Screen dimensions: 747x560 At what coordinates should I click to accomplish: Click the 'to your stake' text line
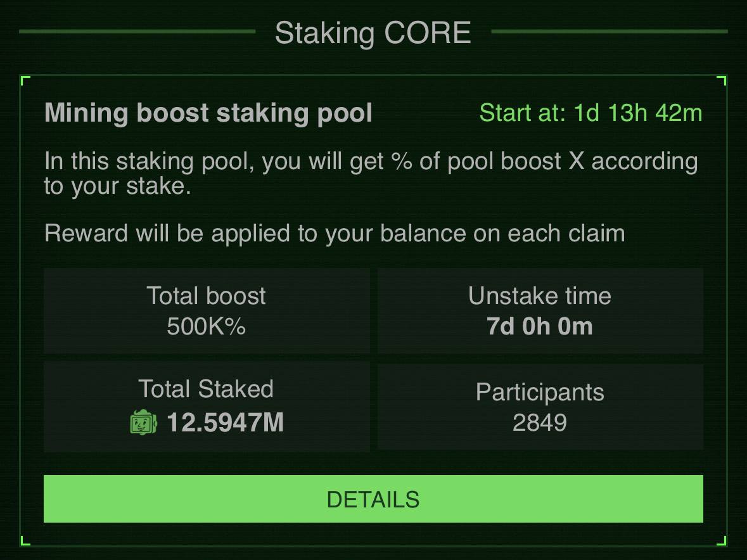118,186
